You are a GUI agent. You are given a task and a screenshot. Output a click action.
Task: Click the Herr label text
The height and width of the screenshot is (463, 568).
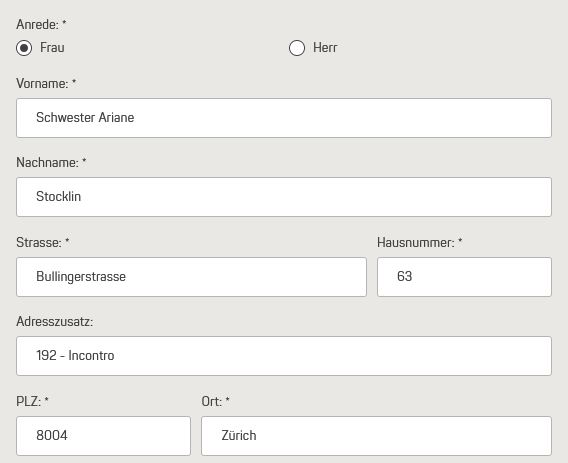[325, 47]
